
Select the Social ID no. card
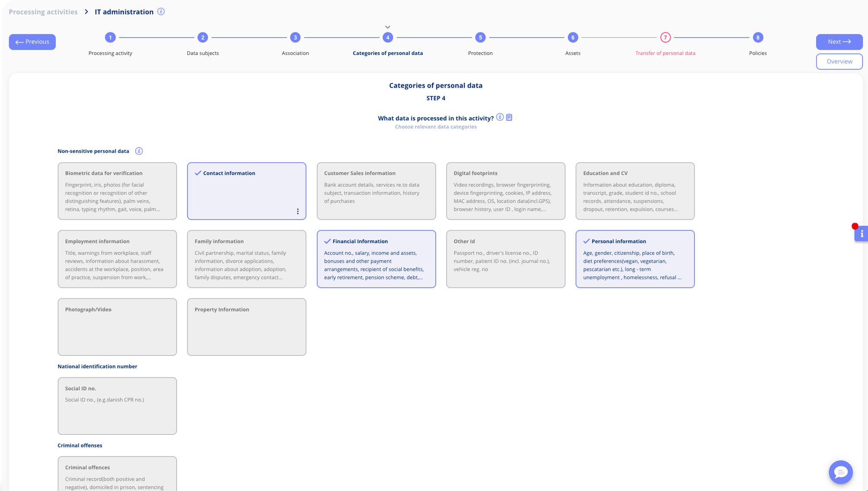pyautogui.click(x=117, y=405)
